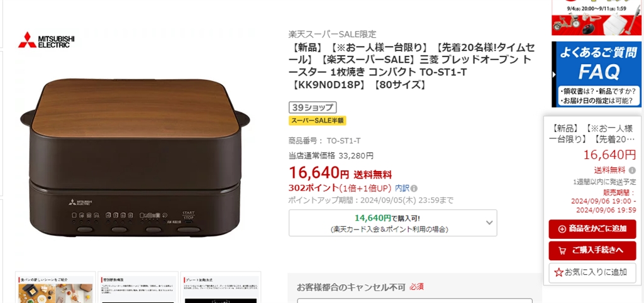644x303 pixels.
Task: Select the first product thumbnail image
Action: [55, 287]
